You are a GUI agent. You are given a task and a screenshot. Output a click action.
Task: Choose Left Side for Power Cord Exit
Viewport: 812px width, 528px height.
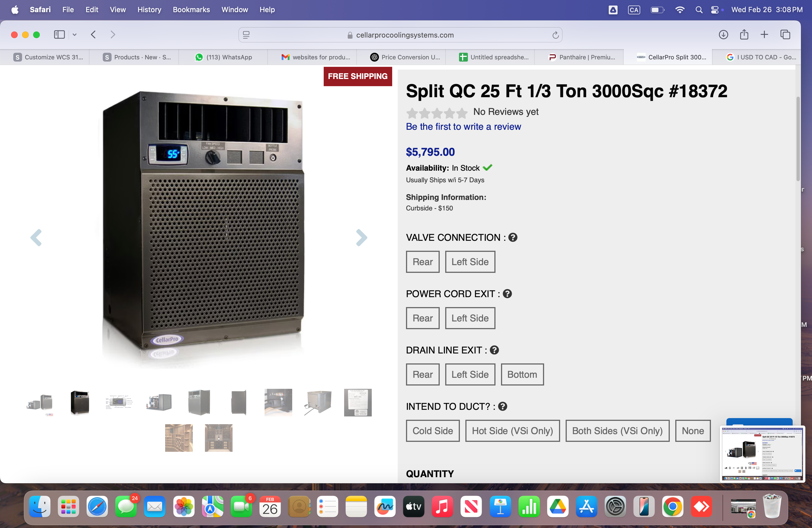(470, 318)
